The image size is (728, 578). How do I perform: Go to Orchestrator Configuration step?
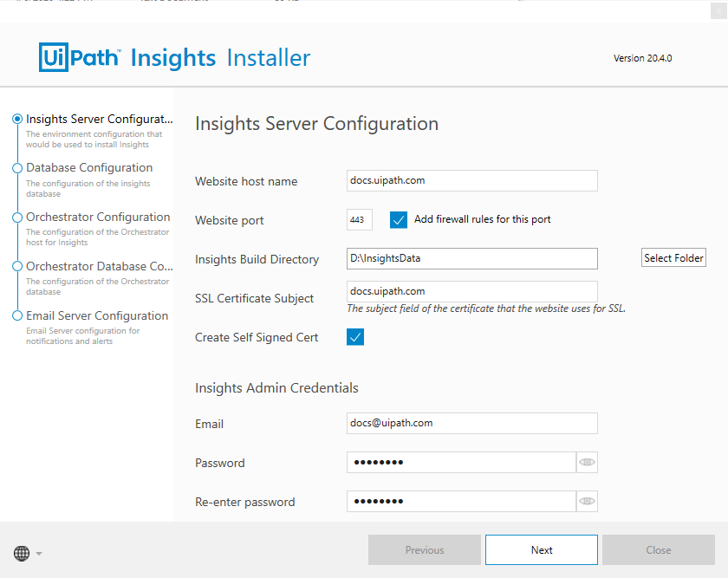click(x=98, y=217)
